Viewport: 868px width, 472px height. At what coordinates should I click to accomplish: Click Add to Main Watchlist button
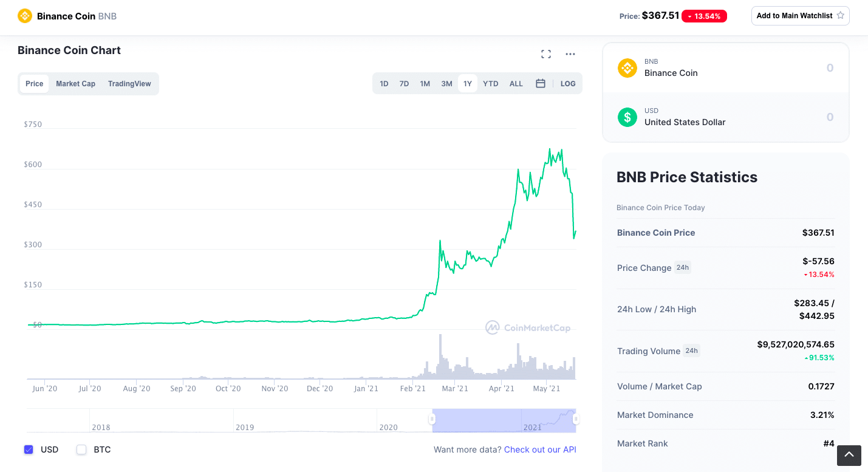pos(800,16)
